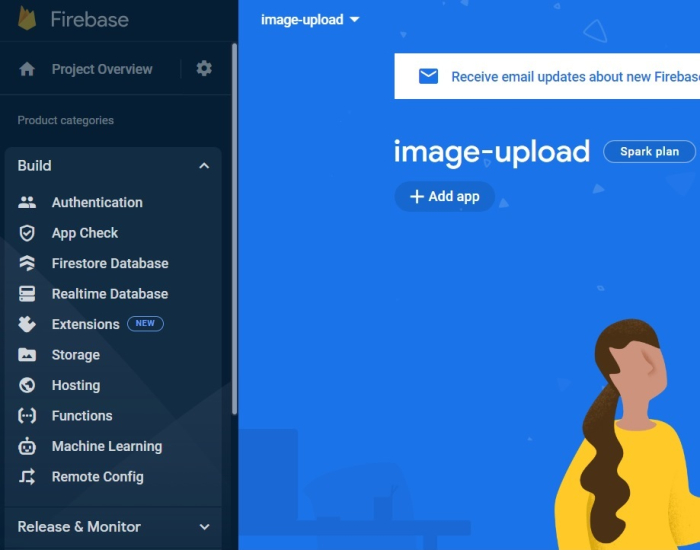
Task: Click the App Check shield icon
Action: pyautogui.click(x=28, y=233)
